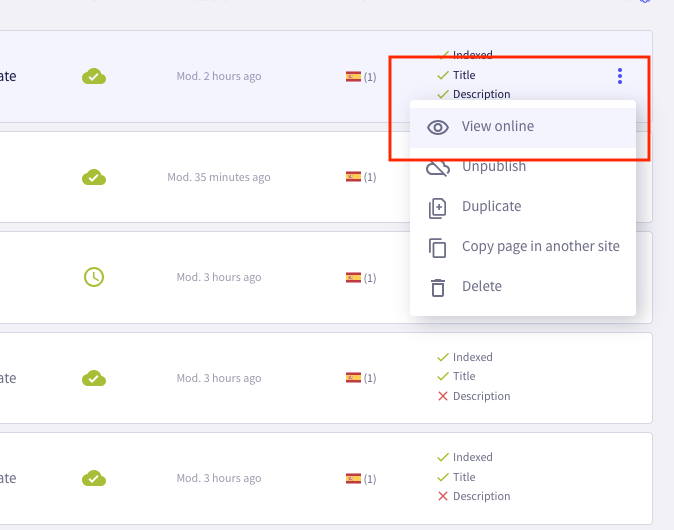This screenshot has height=530, width=674.
Task: Click Spanish flag in the clock-status row
Action: [x=353, y=277]
